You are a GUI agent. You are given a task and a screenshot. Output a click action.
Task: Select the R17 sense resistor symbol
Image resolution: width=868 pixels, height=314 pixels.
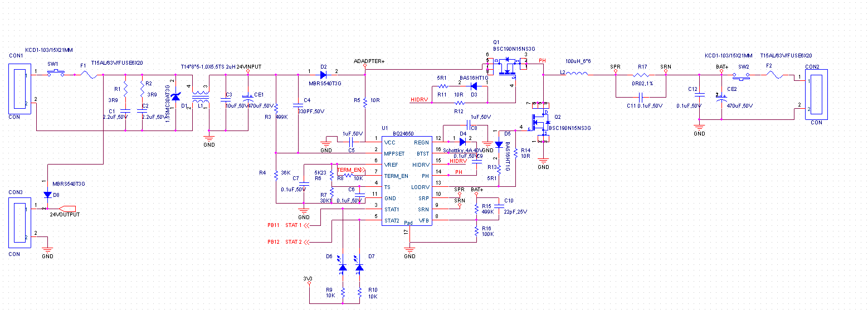(x=641, y=75)
